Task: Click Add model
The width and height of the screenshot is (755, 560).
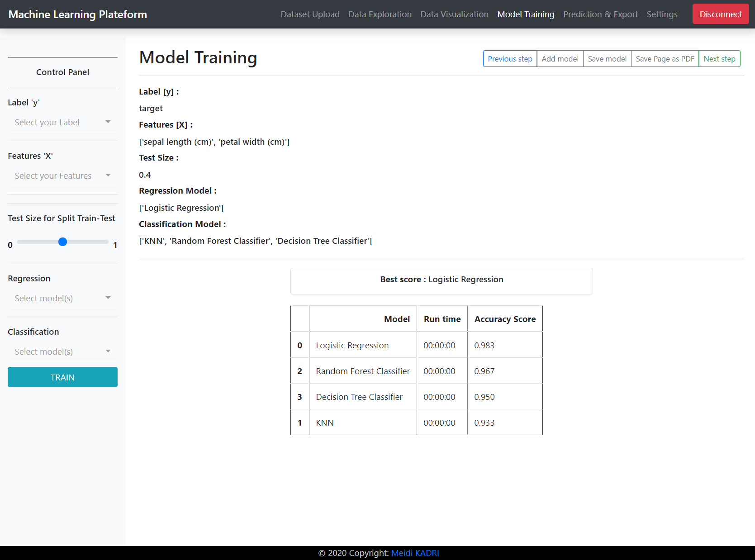Action: (560, 58)
